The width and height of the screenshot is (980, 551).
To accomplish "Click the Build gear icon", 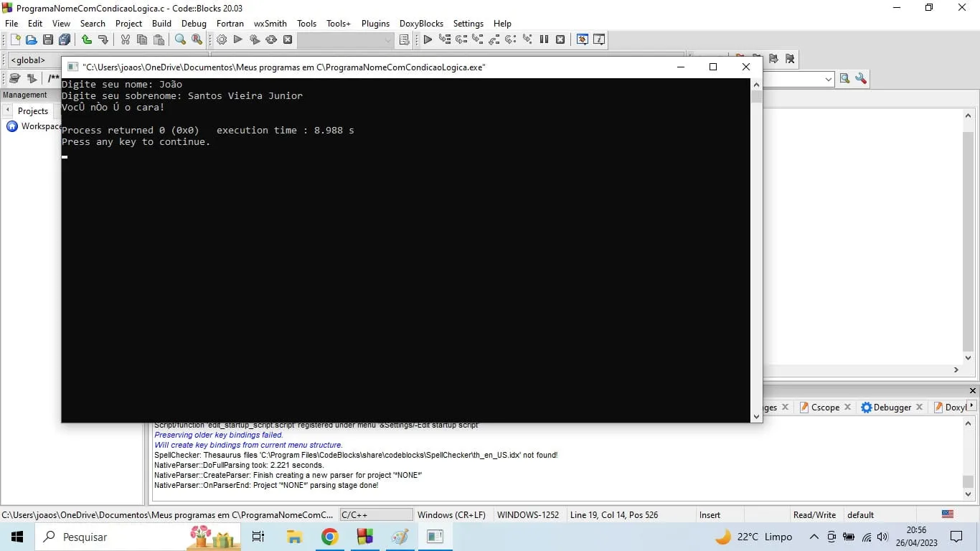I will (x=222, y=40).
